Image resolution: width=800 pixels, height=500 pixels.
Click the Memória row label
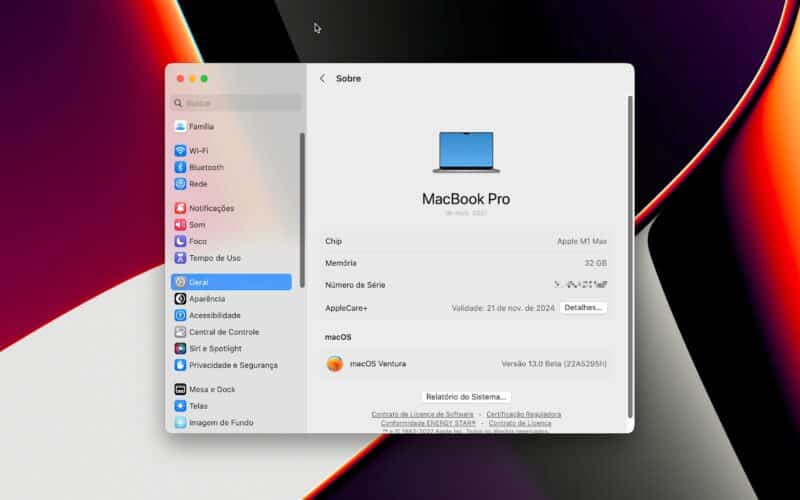tap(341, 263)
